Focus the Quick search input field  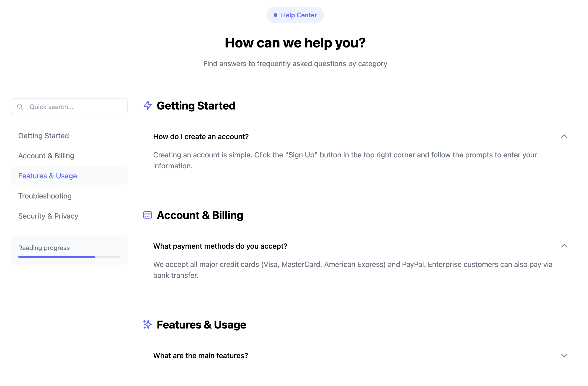(69, 107)
